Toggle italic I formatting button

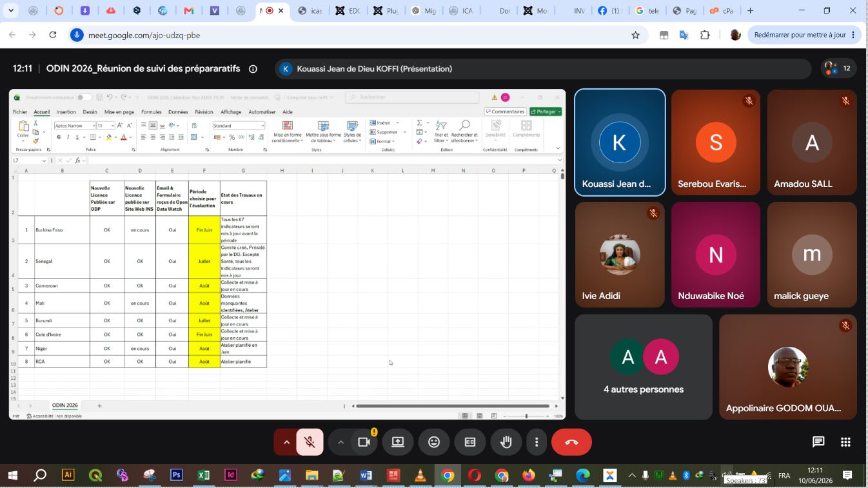coord(68,137)
